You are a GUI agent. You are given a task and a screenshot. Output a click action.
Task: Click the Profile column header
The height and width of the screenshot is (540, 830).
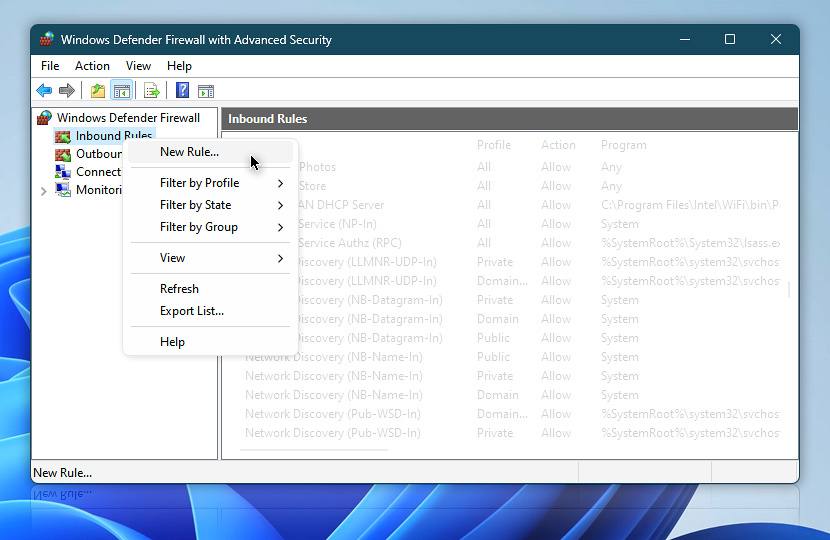494,145
